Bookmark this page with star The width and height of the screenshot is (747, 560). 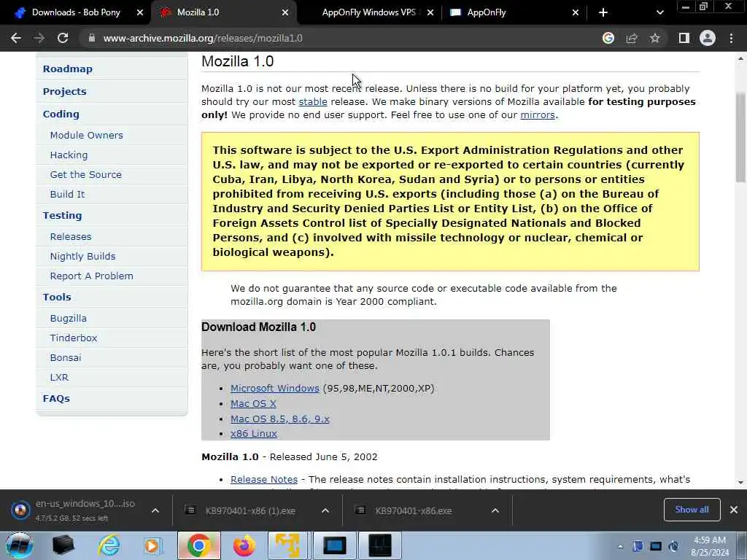[655, 38]
